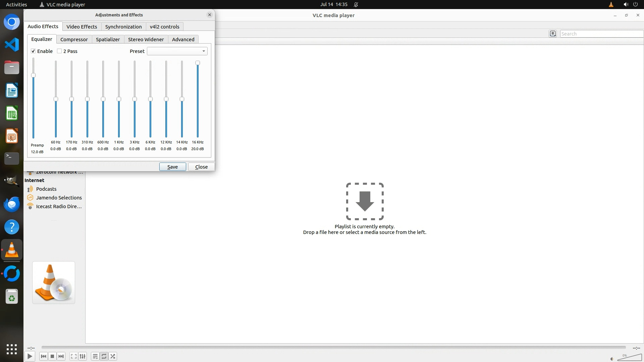Screen dimensions: 644x362
Task: Click the 1 KHz equalizer slider handle
Action: pos(119,99)
